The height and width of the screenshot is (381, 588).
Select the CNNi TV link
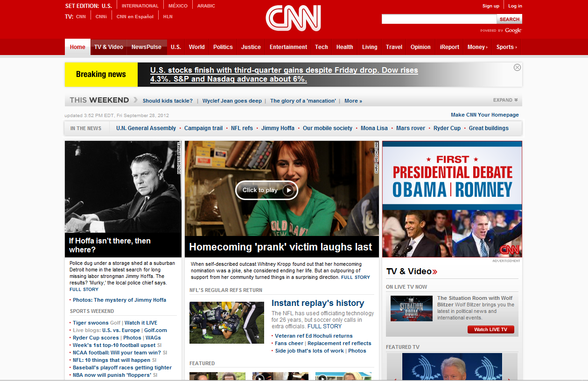coord(101,17)
